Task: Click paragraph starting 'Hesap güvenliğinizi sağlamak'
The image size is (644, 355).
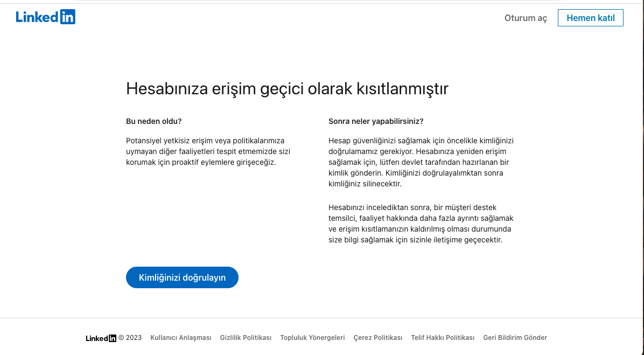Action: click(421, 162)
